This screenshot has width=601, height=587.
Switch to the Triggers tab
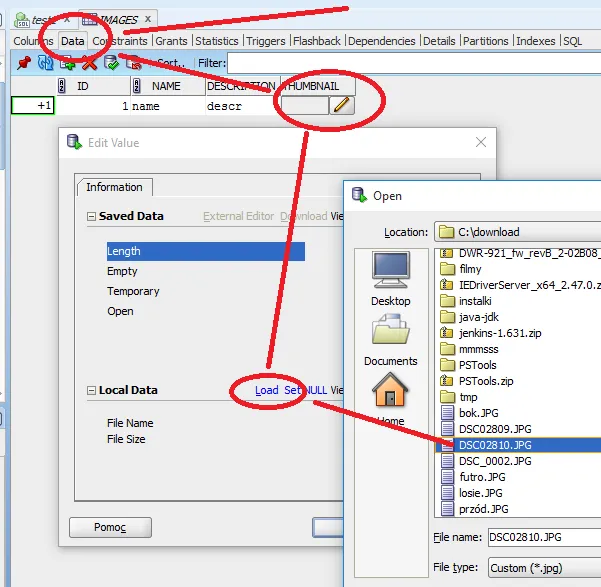[266, 41]
